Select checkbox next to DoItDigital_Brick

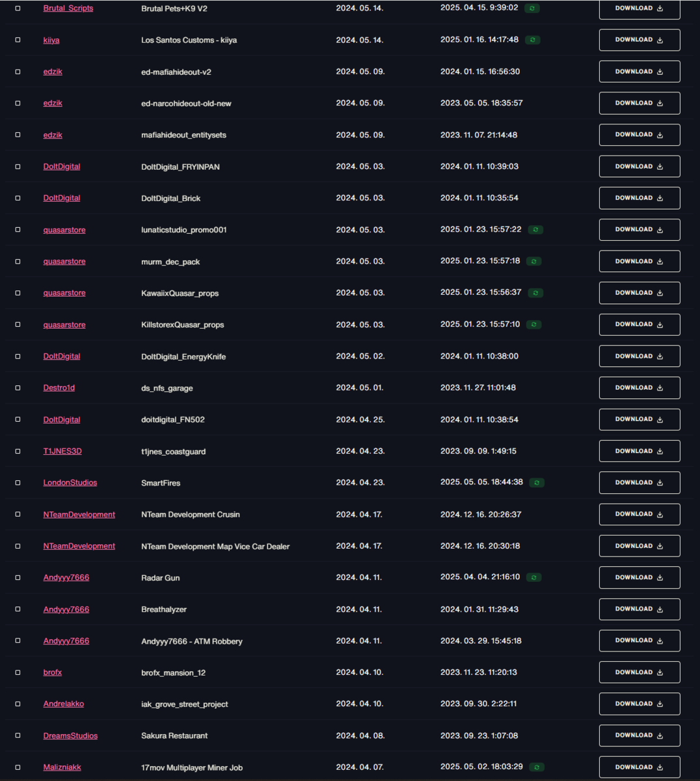pyautogui.click(x=18, y=198)
